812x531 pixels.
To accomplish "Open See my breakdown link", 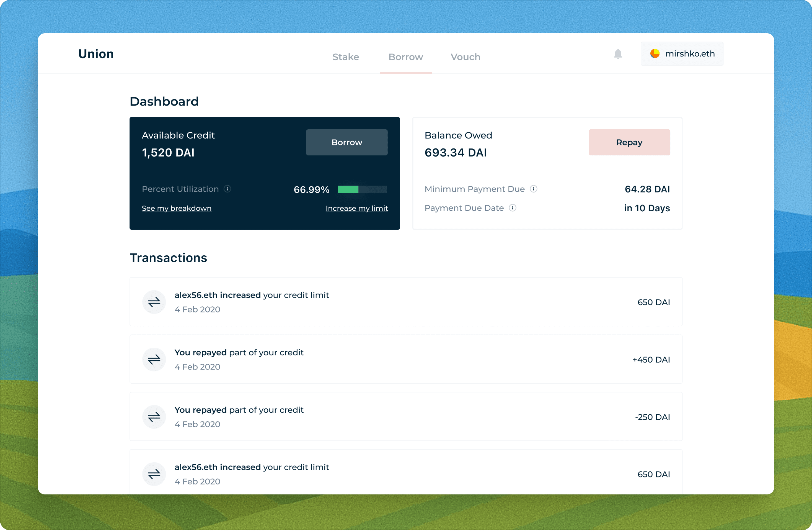I will click(x=176, y=208).
